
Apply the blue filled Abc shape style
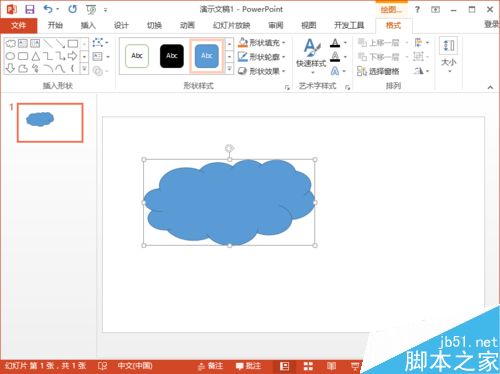click(207, 56)
